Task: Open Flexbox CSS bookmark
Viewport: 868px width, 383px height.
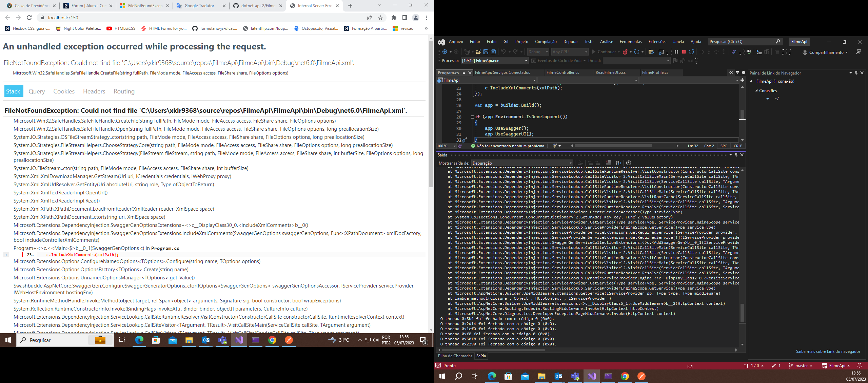Action: (28, 28)
